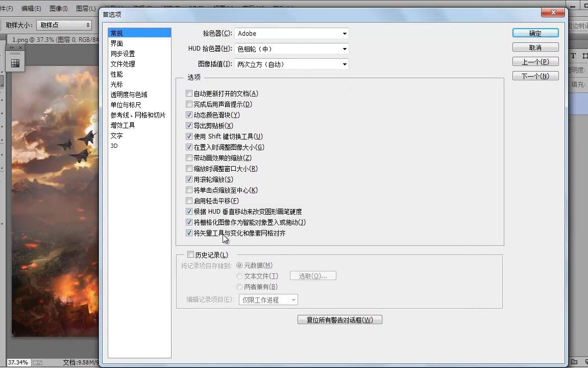Enable 完成后用声音提示 checkbox

[189, 104]
